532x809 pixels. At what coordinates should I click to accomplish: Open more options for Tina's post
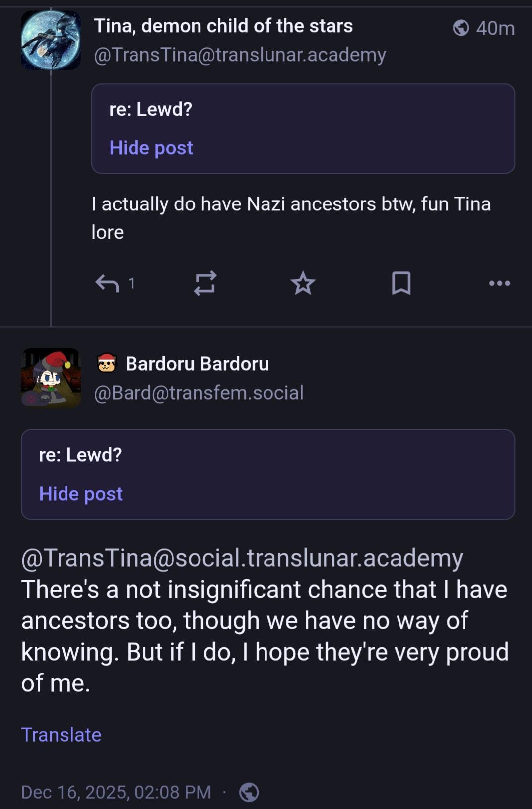[499, 283]
